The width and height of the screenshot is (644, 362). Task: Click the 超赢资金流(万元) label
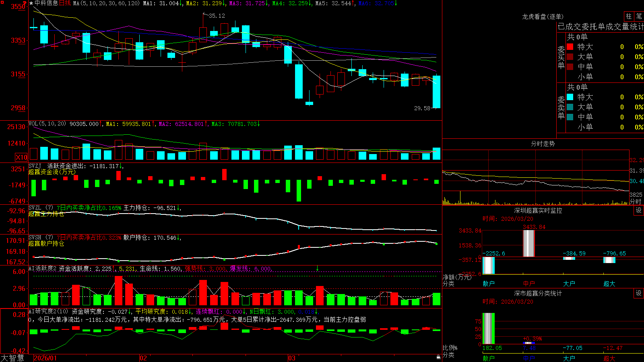coord(52,172)
